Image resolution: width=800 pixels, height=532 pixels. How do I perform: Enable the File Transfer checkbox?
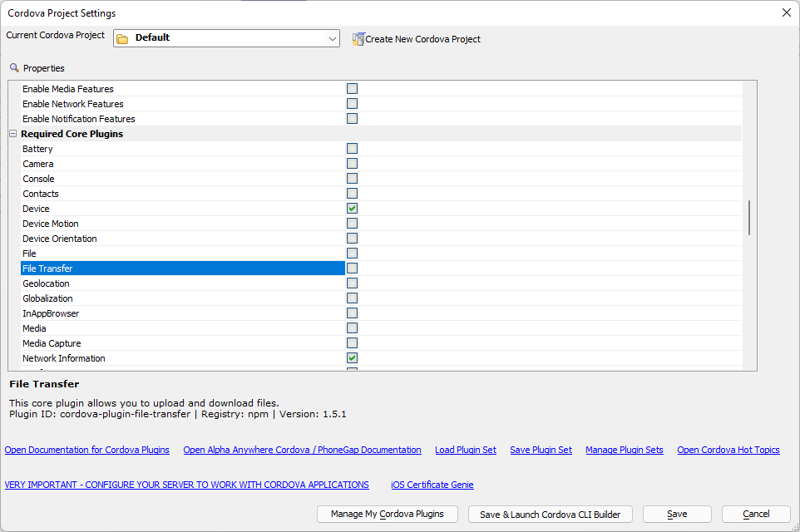[352, 268]
